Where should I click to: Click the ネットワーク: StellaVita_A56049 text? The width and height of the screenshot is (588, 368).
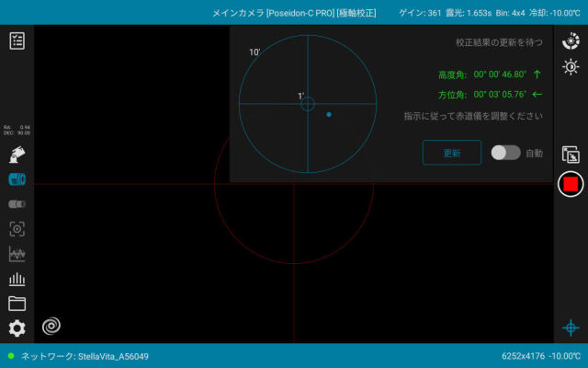85,356
